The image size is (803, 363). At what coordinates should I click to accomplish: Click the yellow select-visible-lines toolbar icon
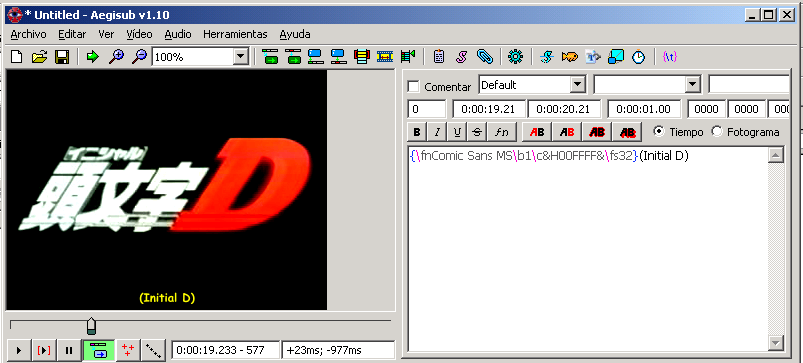click(x=362, y=57)
